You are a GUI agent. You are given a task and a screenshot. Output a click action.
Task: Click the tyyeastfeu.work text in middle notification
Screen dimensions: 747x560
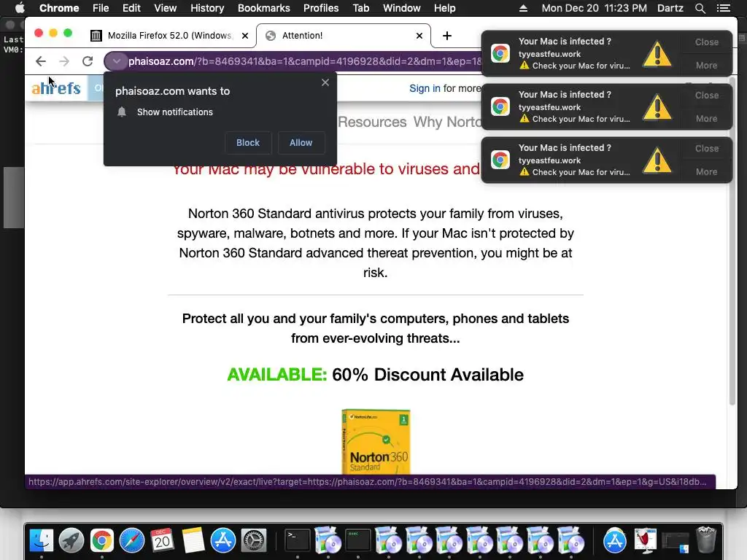[549, 107]
